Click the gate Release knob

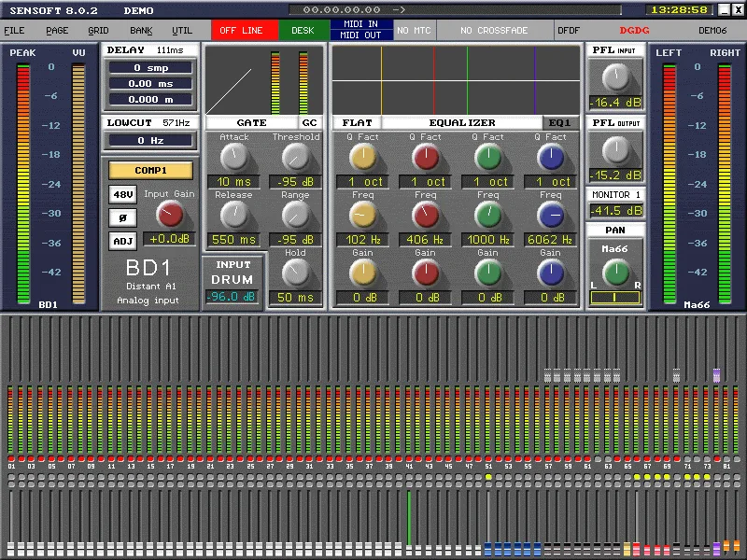pos(234,216)
